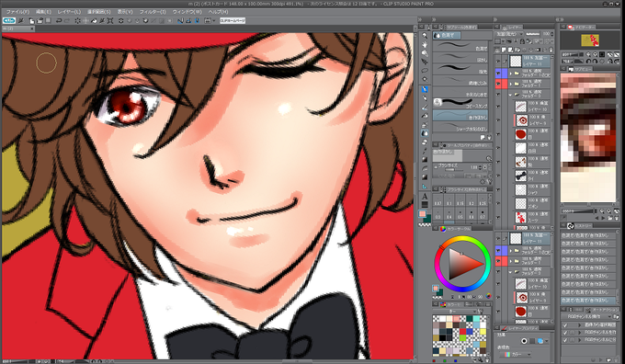625x364 pixels.
Task: Pick a hue on the color wheel ring
Action: (x=462, y=239)
